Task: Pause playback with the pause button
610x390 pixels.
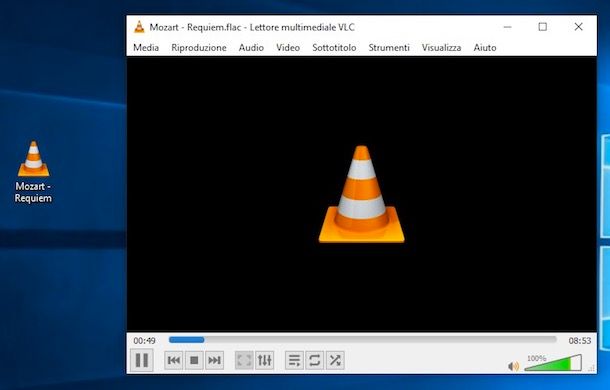Action: pos(142,360)
